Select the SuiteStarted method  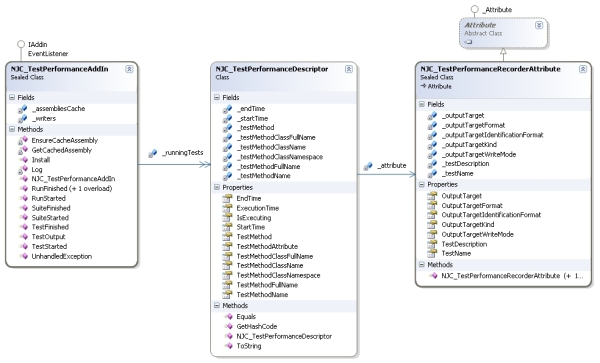coord(50,218)
